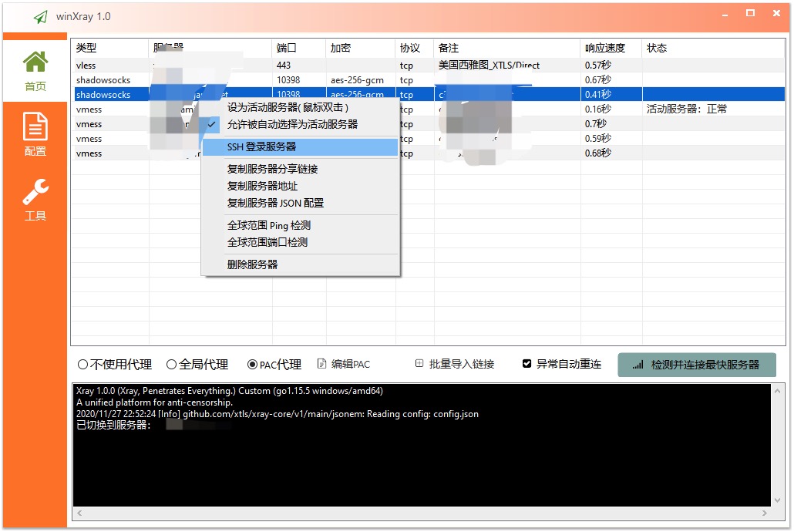Click signal bars icon on fastest server button
Screen dimensions: 794x532
click(x=638, y=365)
